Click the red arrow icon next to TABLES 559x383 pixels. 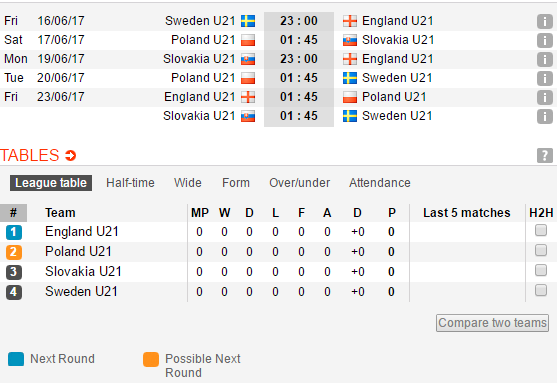[x=71, y=155]
